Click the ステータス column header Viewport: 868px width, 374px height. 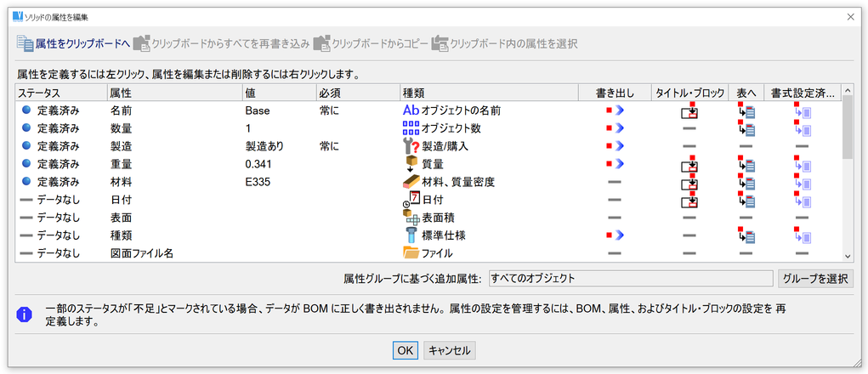[39, 92]
